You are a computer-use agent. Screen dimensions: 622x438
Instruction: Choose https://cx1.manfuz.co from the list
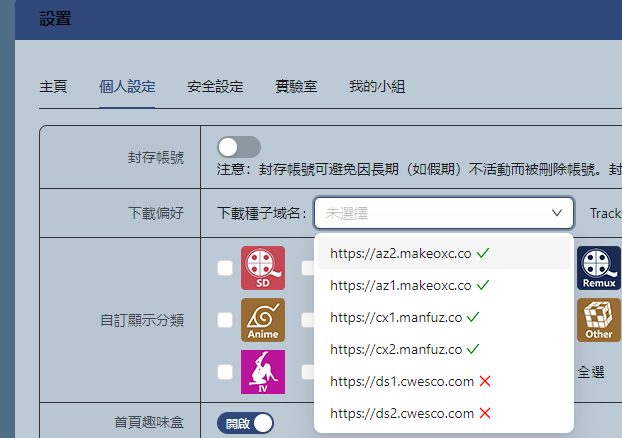pyautogui.click(x=443, y=317)
